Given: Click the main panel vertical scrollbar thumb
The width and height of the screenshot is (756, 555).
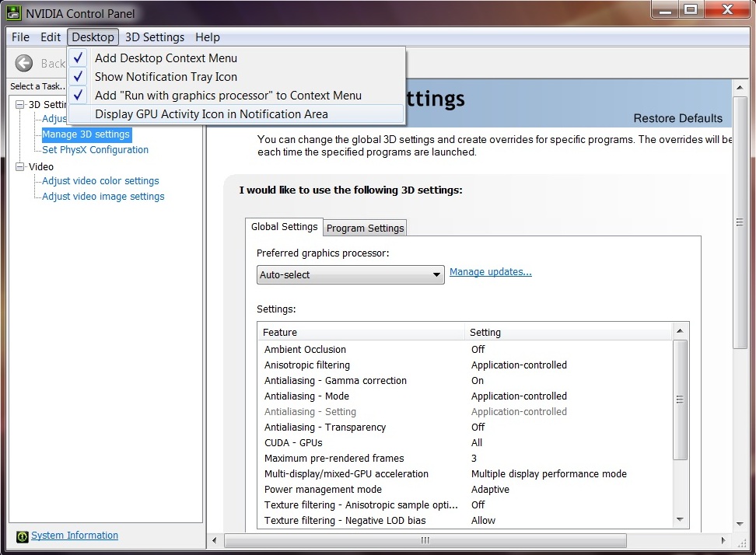Looking at the screenshot, I should coord(740,222).
